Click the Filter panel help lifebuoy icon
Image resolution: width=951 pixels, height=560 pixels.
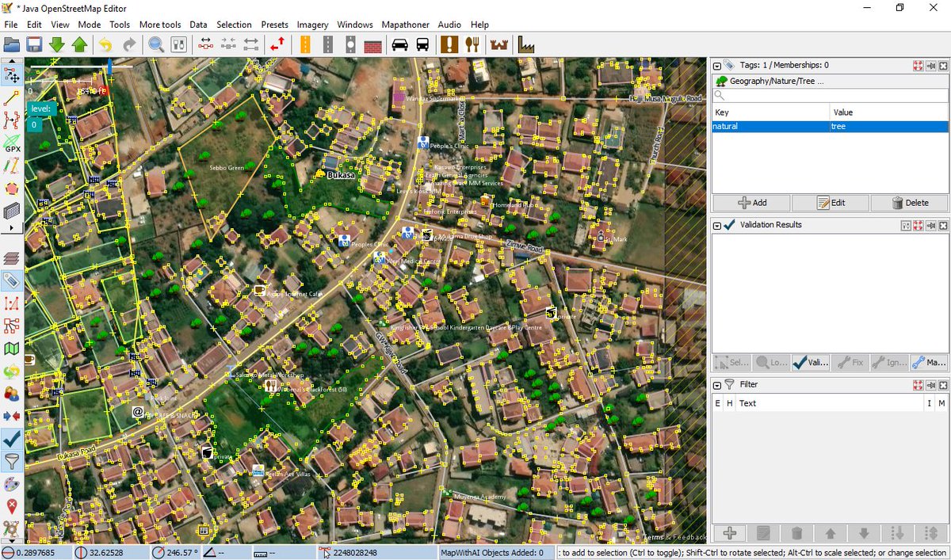coord(918,384)
